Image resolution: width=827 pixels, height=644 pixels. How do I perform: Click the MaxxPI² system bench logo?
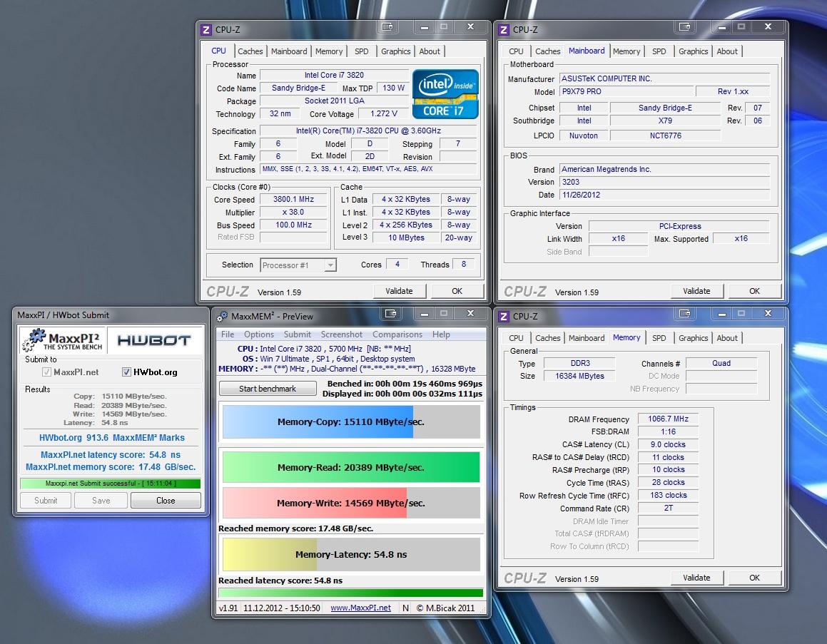tap(64, 340)
